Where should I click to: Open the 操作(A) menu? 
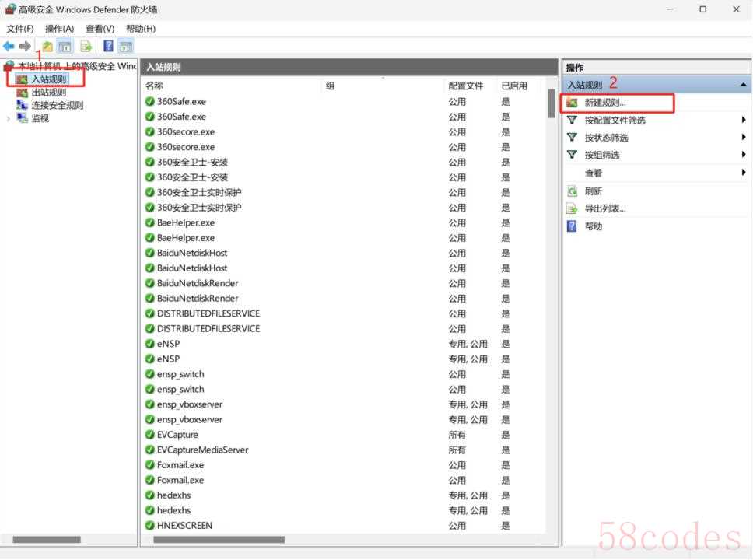pyautogui.click(x=60, y=29)
